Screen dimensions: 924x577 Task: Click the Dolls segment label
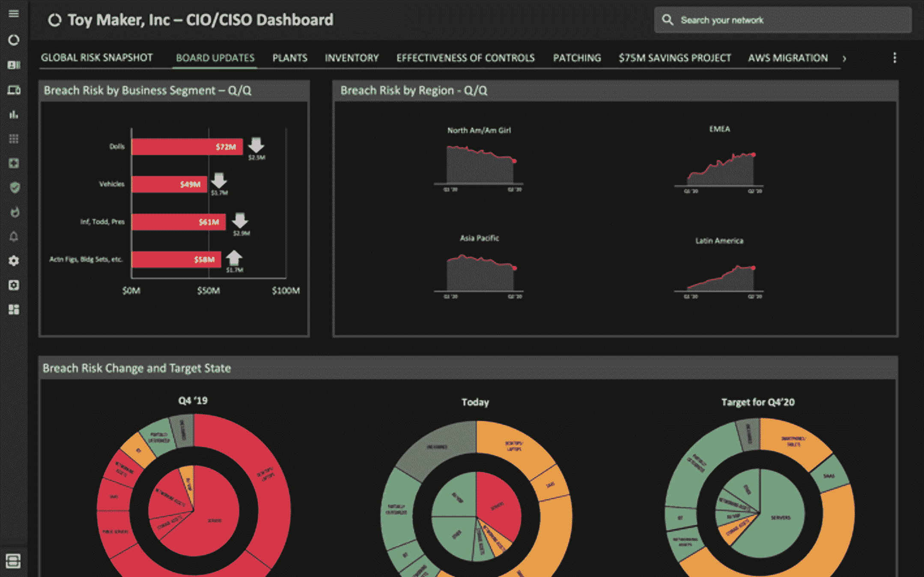[117, 146]
